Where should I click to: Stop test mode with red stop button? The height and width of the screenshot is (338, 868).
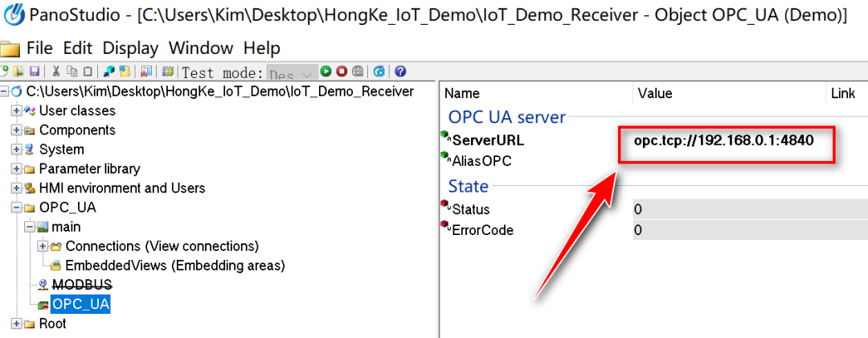pos(342,72)
